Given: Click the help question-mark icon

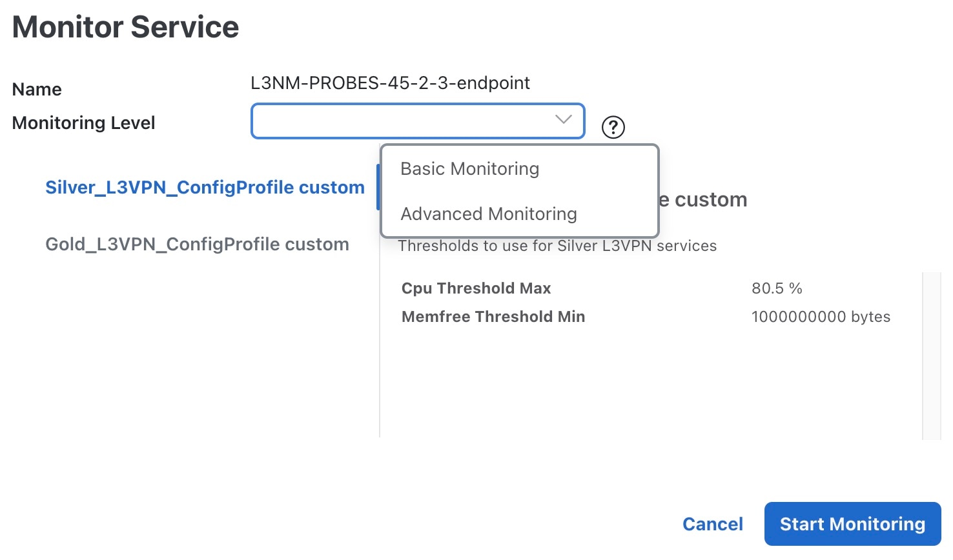Looking at the screenshot, I should [613, 127].
